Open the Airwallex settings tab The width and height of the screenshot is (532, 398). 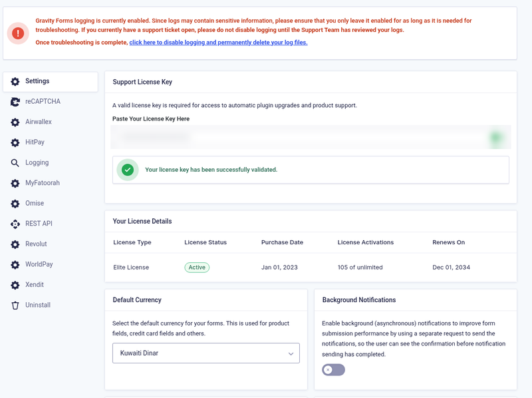click(39, 122)
